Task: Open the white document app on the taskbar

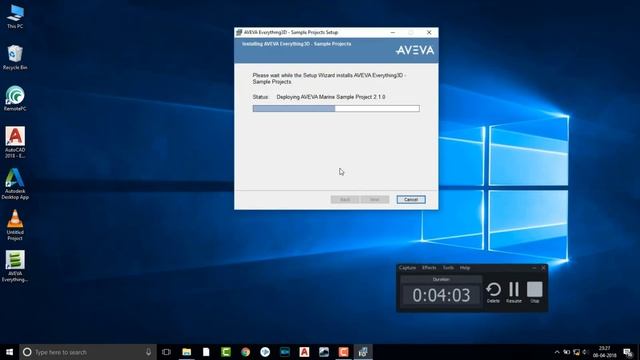Action: (206, 352)
